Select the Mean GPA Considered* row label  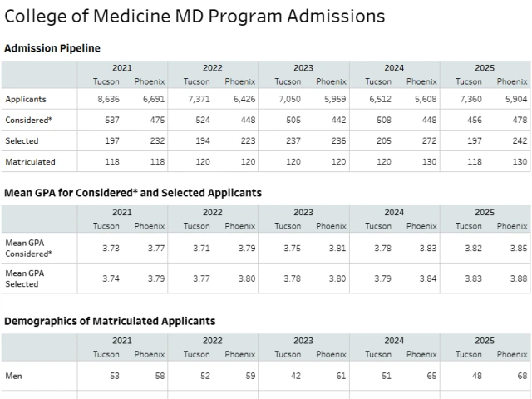tap(29, 248)
